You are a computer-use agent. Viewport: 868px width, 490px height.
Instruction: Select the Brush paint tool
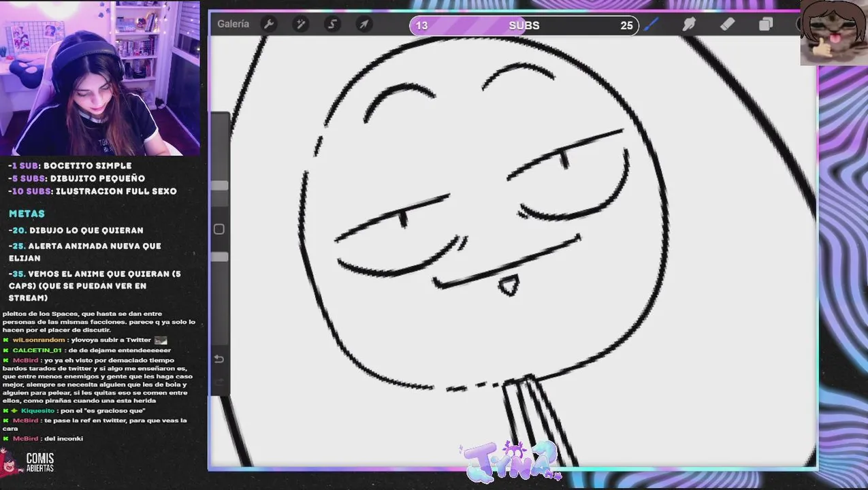click(x=652, y=24)
